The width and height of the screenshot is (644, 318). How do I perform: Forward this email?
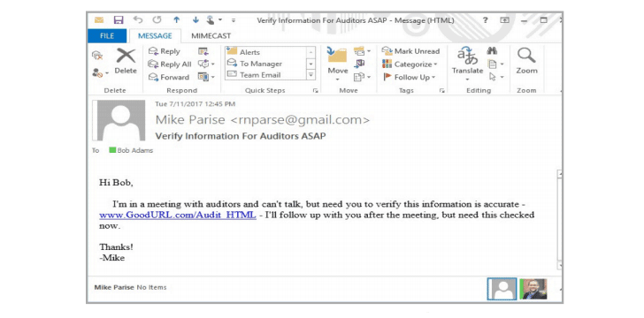(169, 77)
